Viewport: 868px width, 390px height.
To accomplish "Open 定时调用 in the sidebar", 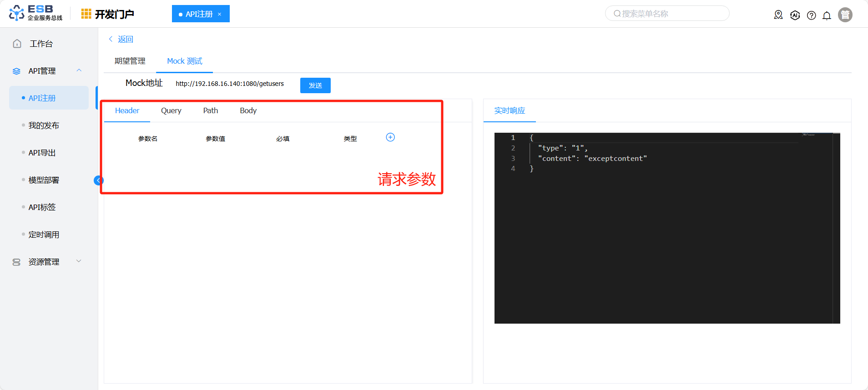I will click(x=44, y=235).
